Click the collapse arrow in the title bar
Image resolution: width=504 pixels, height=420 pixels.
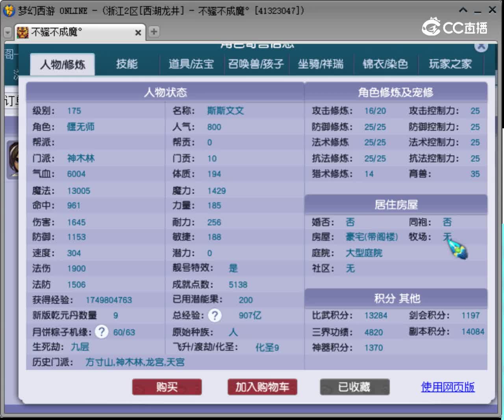[463, 10]
